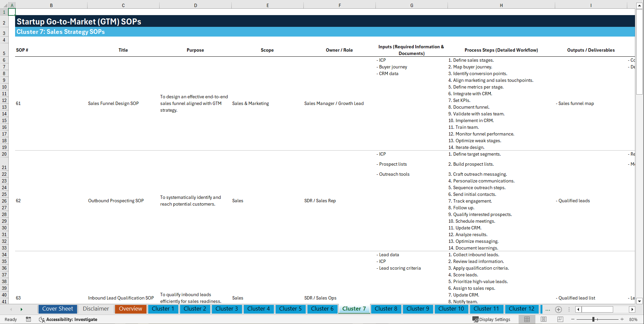Open the Overview sheet tab
This screenshot has width=644, height=324.
pyautogui.click(x=130, y=309)
